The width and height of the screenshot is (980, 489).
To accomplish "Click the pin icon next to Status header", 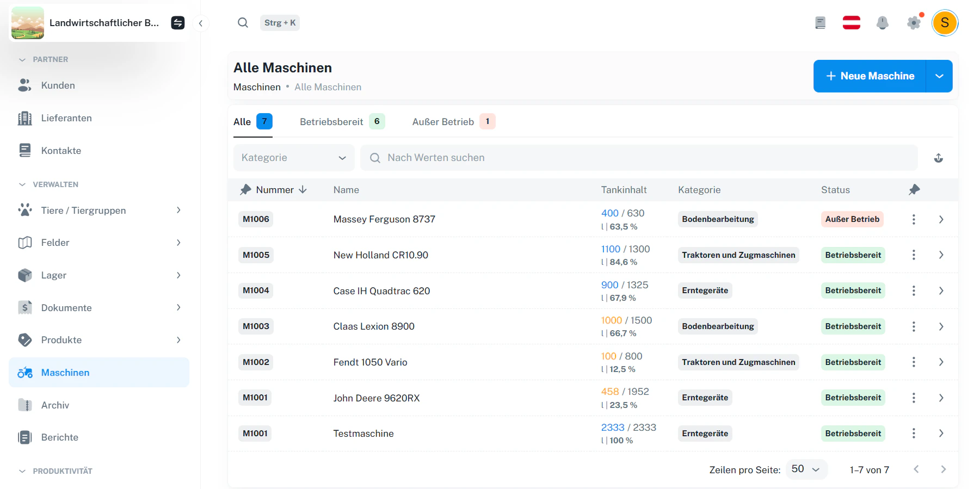I will click(x=914, y=190).
